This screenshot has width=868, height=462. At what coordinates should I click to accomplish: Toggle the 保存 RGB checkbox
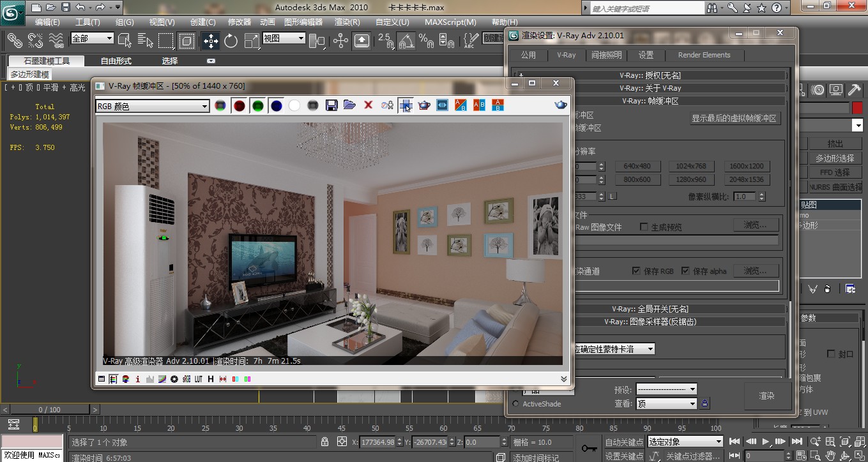pos(636,271)
